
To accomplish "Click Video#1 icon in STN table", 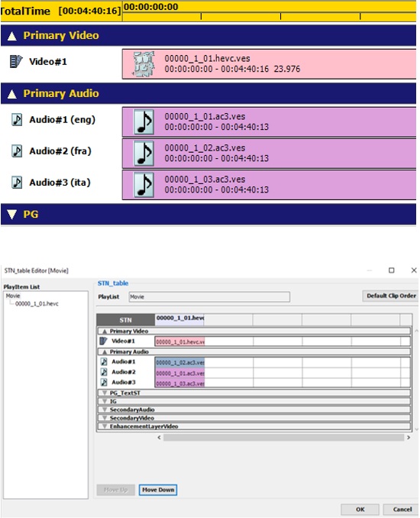I will coord(103,341).
